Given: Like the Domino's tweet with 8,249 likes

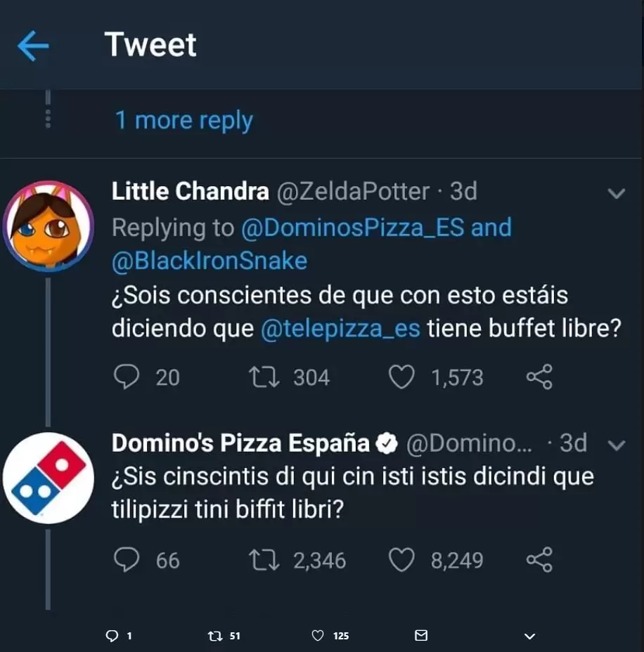Looking at the screenshot, I should tap(401, 560).
